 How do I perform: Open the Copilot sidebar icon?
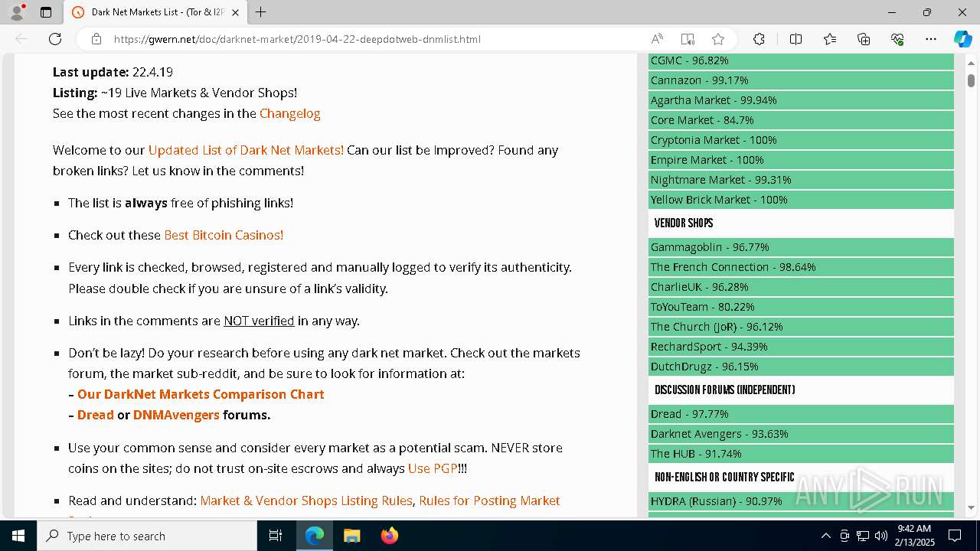(962, 39)
